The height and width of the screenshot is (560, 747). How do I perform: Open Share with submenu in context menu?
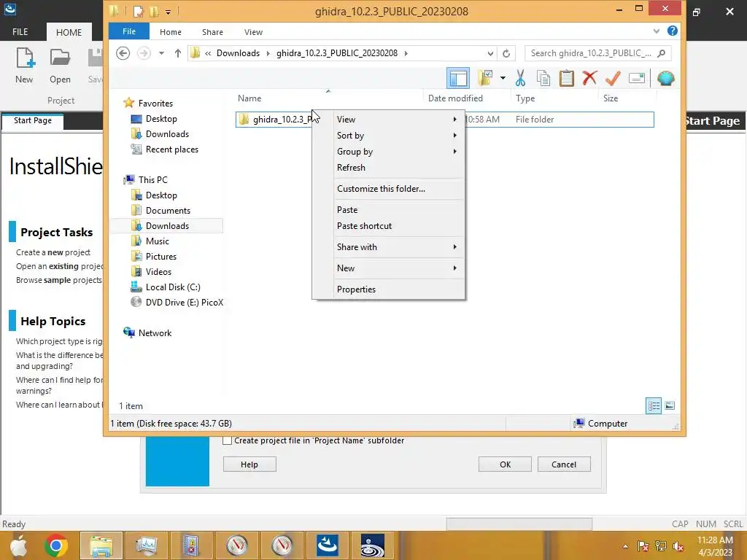(388, 247)
